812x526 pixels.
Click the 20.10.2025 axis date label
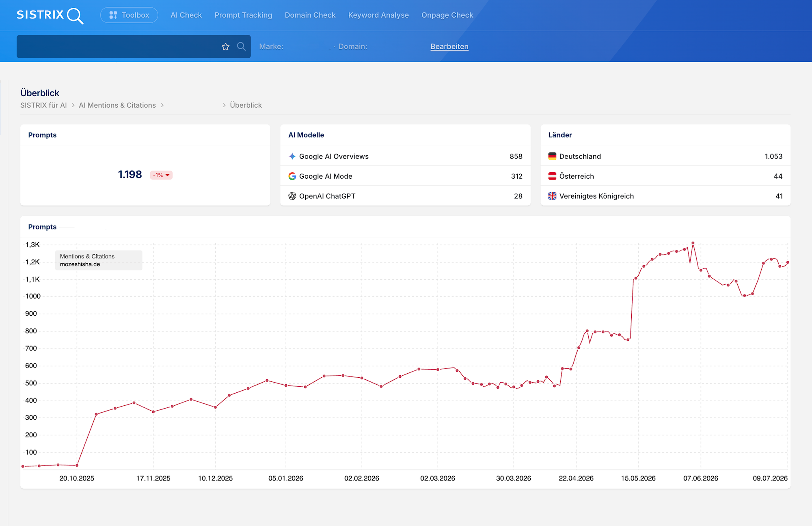point(77,478)
